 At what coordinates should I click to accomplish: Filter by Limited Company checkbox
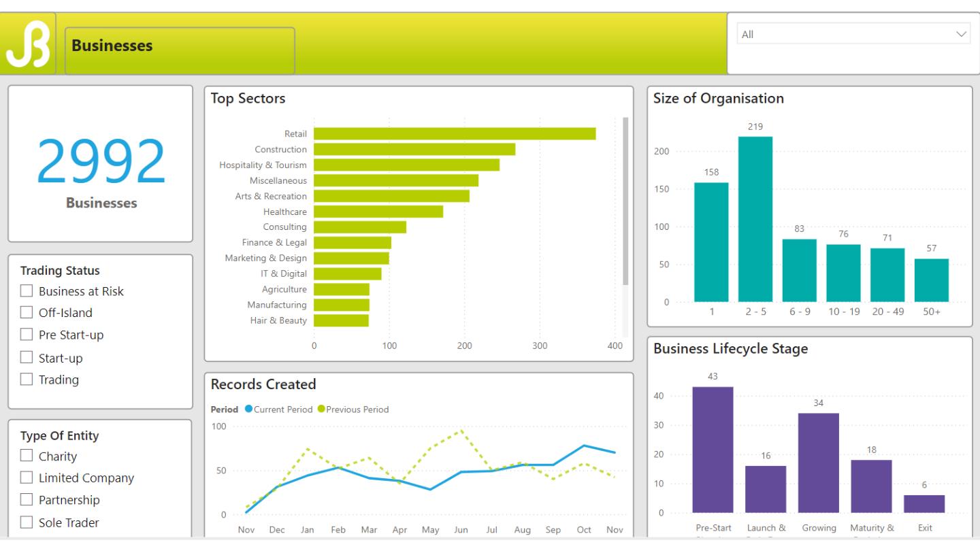[x=27, y=478]
